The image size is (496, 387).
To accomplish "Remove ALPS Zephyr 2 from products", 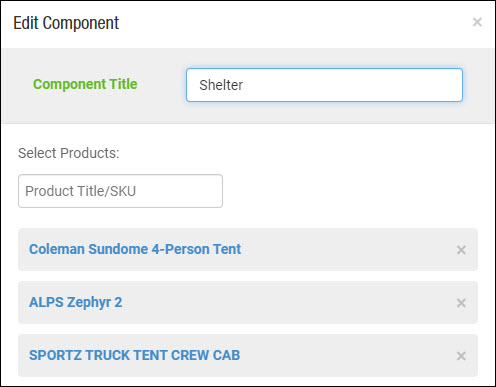I will coord(461,303).
